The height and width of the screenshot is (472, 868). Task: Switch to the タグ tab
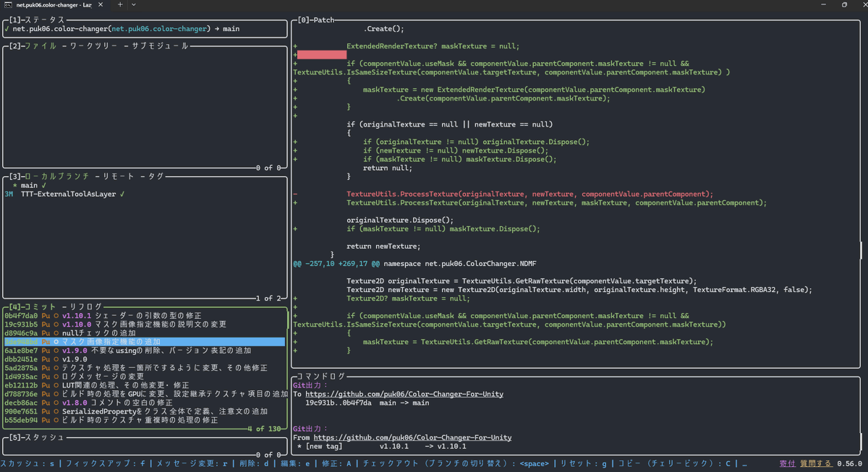[156, 176]
